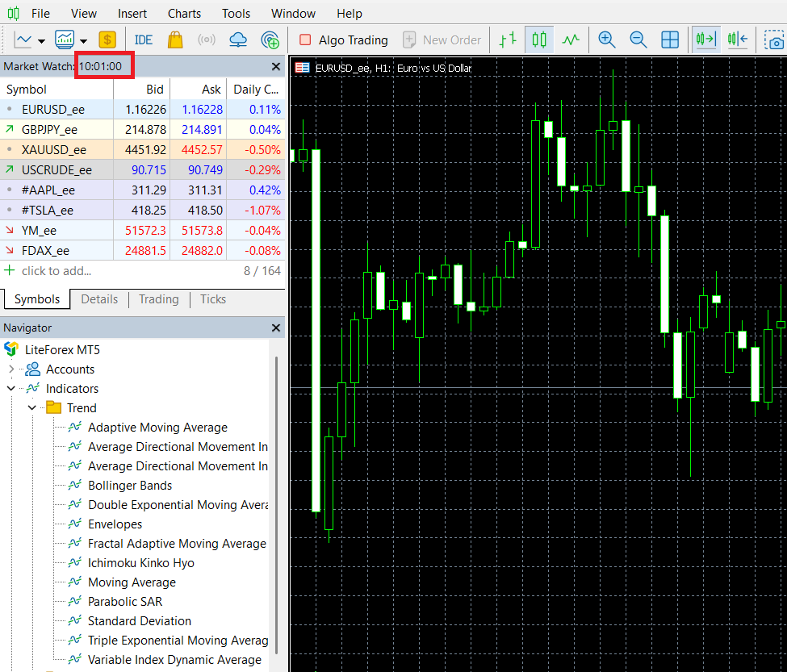Image resolution: width=787 pixels, height=672 pixels.
Task: Open the View menu
Action: point(84,14)
